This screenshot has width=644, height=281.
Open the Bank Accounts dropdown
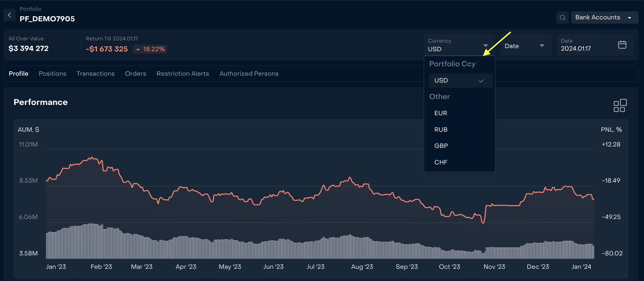604,18
